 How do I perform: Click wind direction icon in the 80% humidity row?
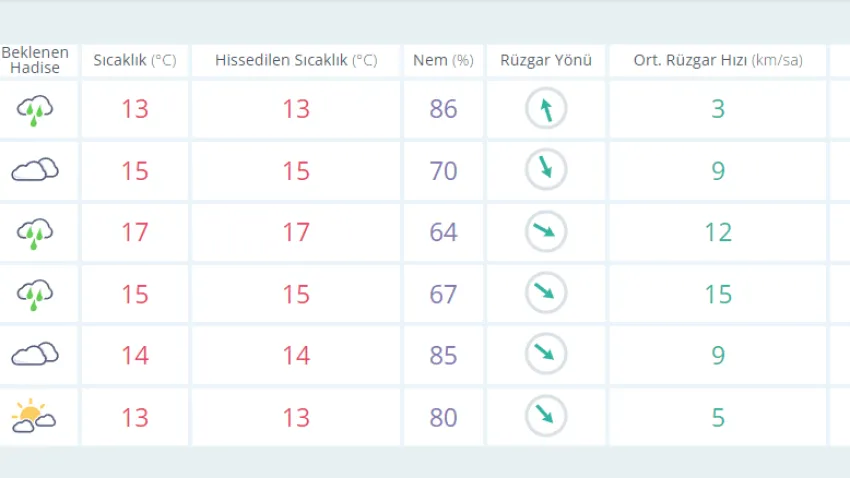546,416
